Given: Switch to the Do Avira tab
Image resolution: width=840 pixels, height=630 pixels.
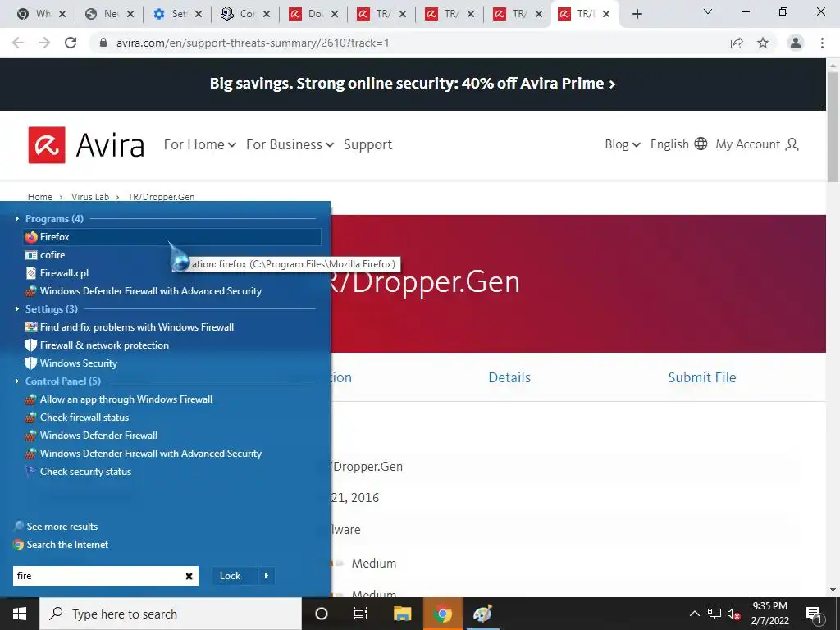Looking at the screenshot, I should 313,14.
